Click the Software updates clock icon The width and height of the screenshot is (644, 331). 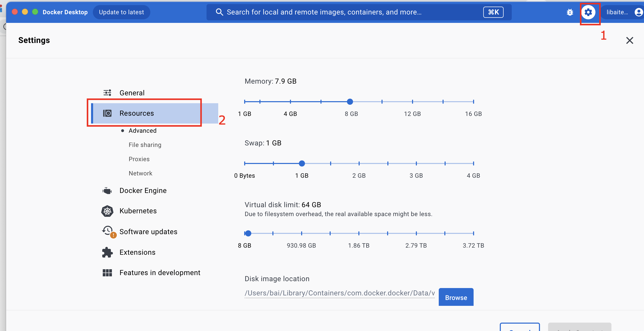point(108,231)
